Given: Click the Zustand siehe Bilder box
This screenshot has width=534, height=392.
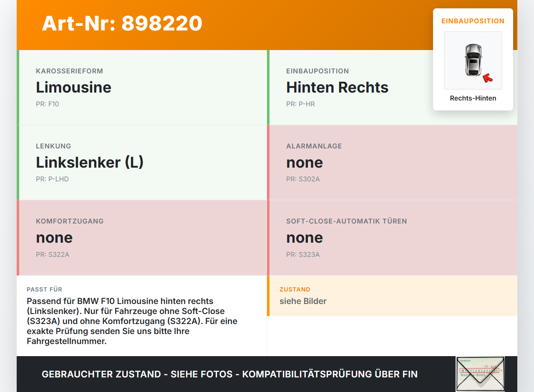Looking at the screenshot, I should [x=392, y=296].
